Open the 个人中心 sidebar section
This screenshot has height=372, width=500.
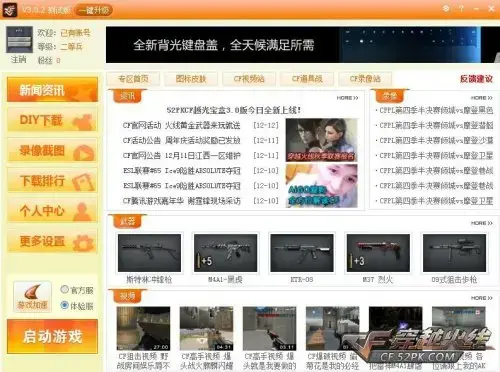pyautogui.click(x=52, y=211)
